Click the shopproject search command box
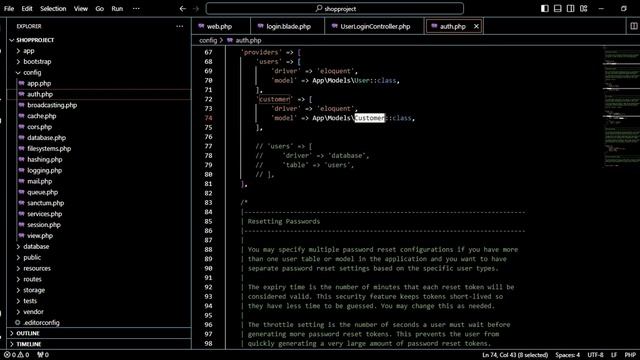The width and height of the screenshot is (640, 360). (335, 9)
